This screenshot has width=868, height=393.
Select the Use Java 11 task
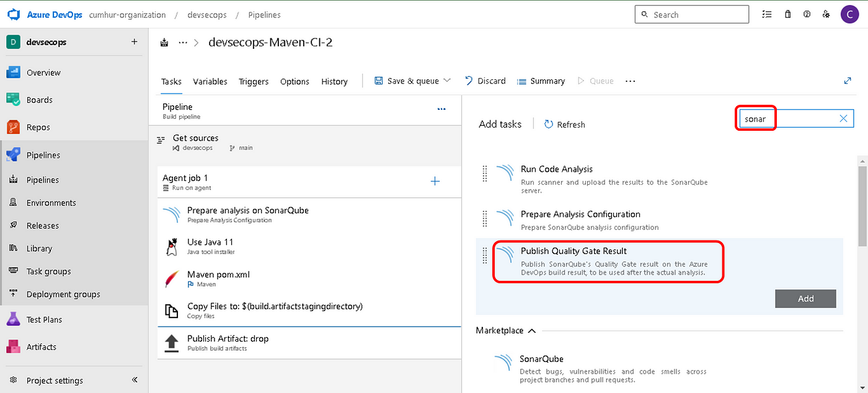pos(310,247)
